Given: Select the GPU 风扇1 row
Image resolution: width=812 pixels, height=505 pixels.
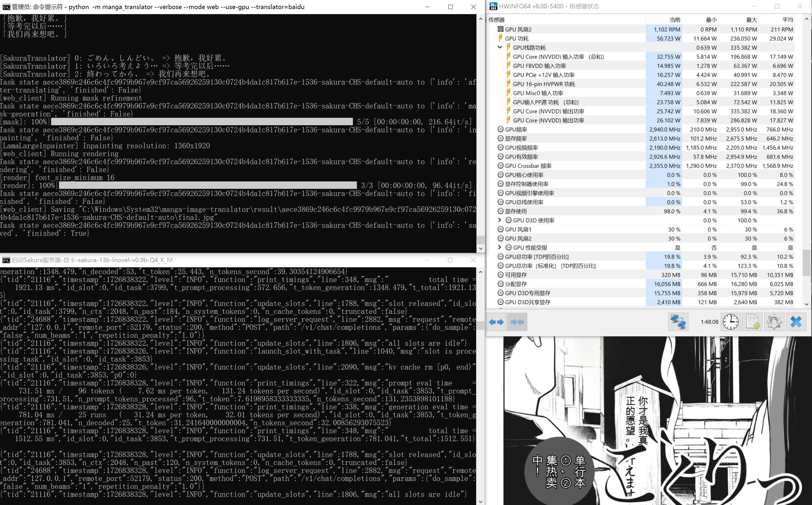Looking at the screenshot, I should click(640, 230).
